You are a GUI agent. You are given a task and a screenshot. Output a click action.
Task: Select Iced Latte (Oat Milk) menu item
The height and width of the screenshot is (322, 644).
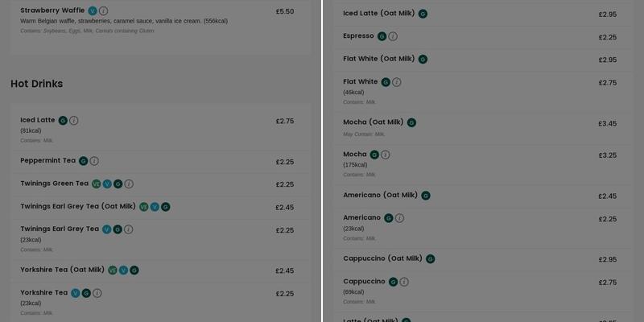tap(380, 14)
